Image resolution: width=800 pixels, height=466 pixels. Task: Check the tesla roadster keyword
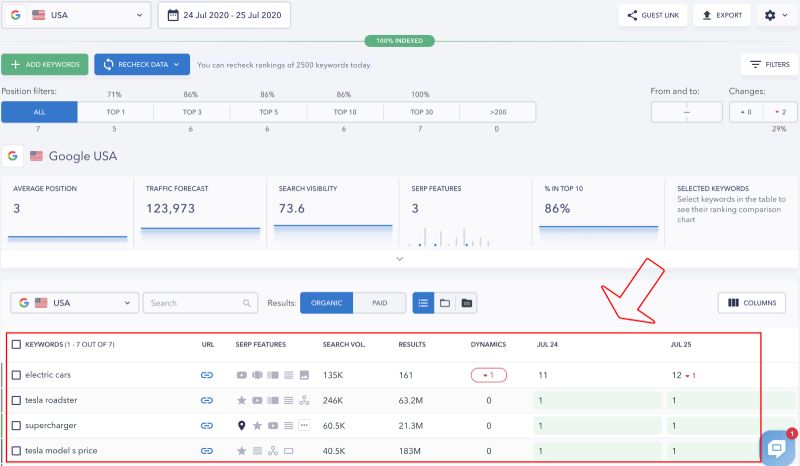point(16,400)
